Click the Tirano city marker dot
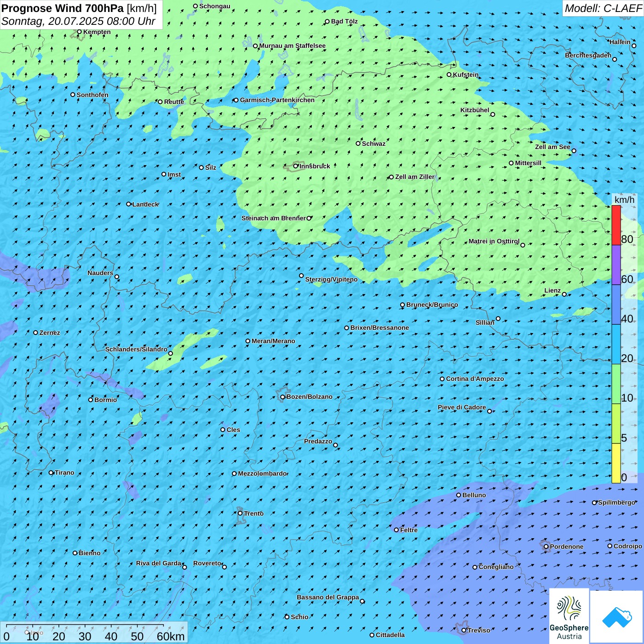The width and height of the screenshot is (644, 644). 51,472
